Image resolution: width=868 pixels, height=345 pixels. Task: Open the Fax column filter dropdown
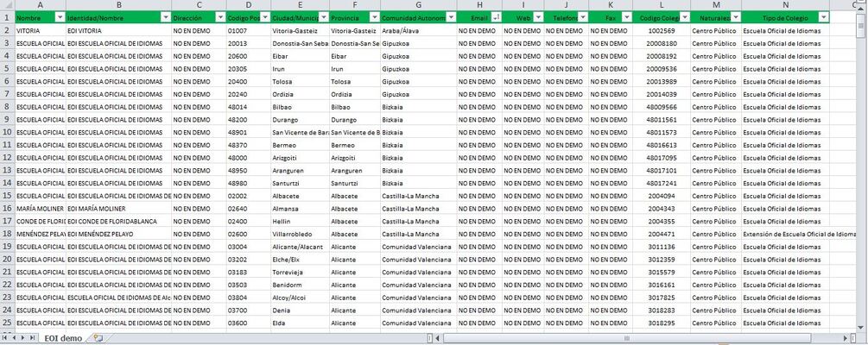[x=627, y=18]
